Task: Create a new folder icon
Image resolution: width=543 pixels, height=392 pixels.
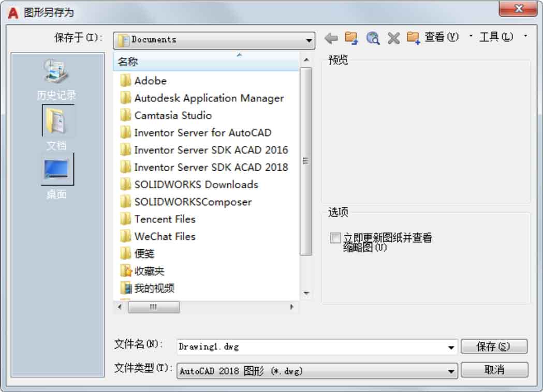Action: tap(414, 38)
